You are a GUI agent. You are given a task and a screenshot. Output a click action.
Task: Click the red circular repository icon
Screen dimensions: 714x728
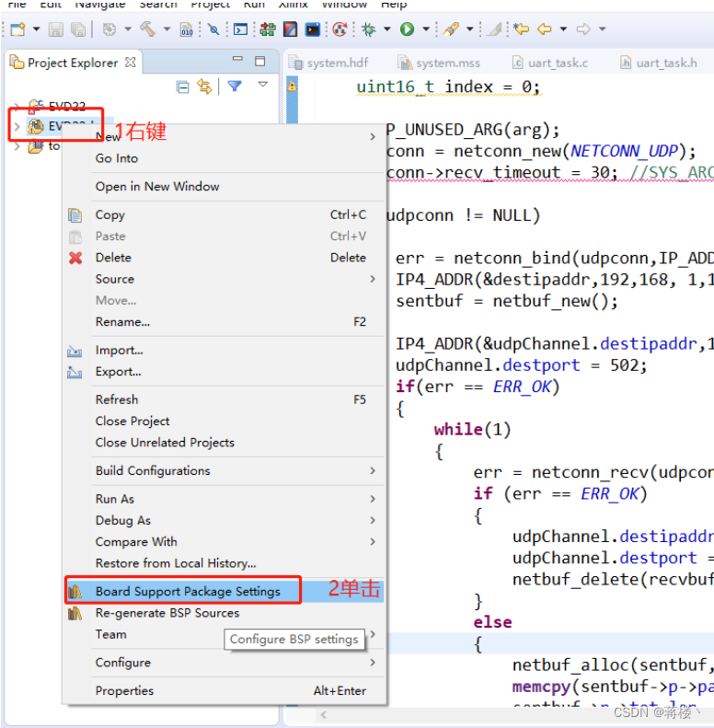[340, 29]
